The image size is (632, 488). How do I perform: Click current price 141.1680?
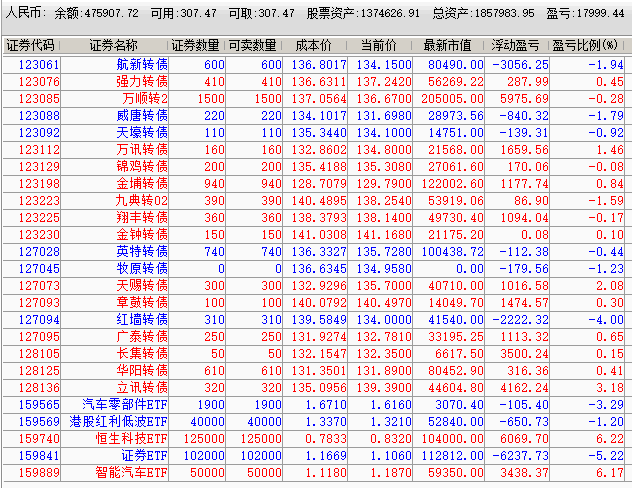pyautogui.click(x=384, y=235)
